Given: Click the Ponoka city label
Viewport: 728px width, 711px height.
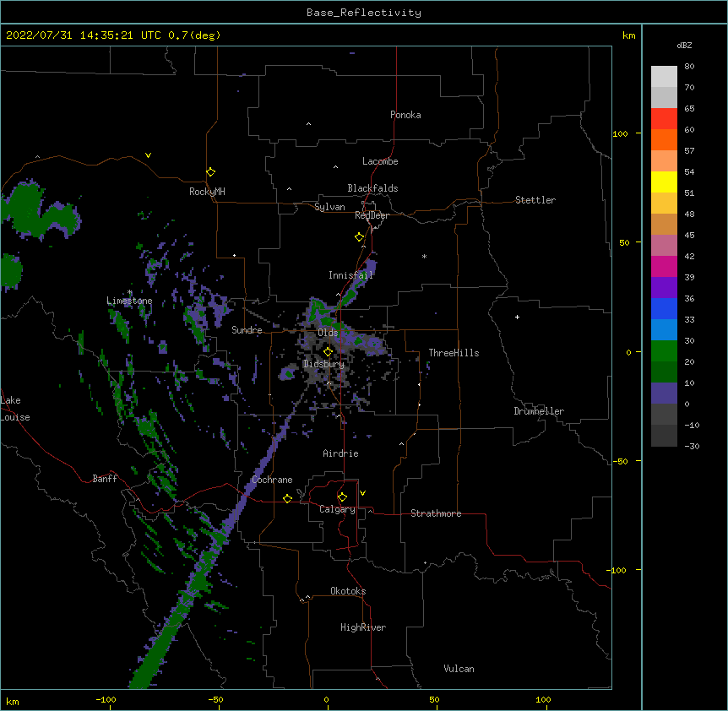Looking at the screenshot, I should tap(405, 115).
